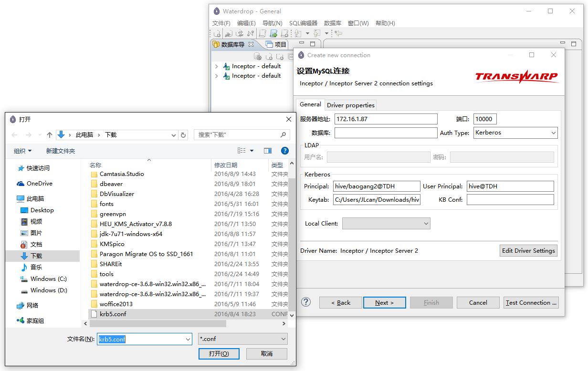Click the refresh icon beside the address bar
Image resolution: width=588 pixels, height=371 pixels.
183,135
